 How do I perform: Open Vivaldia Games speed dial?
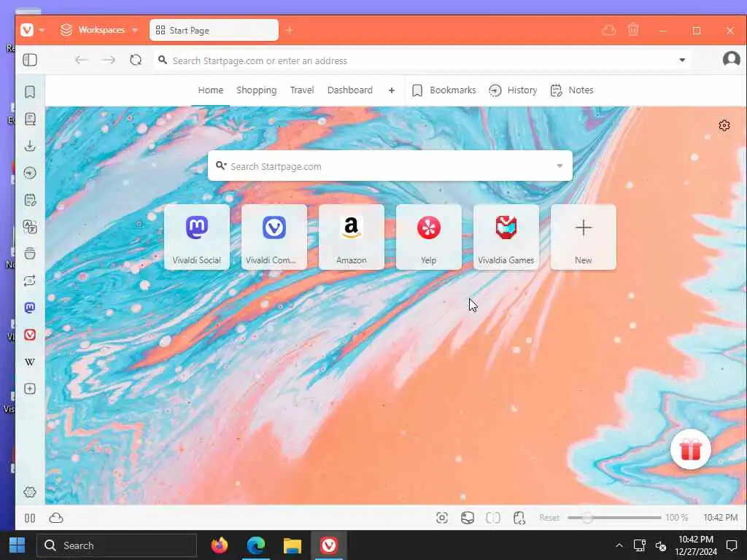click(506, 237)
